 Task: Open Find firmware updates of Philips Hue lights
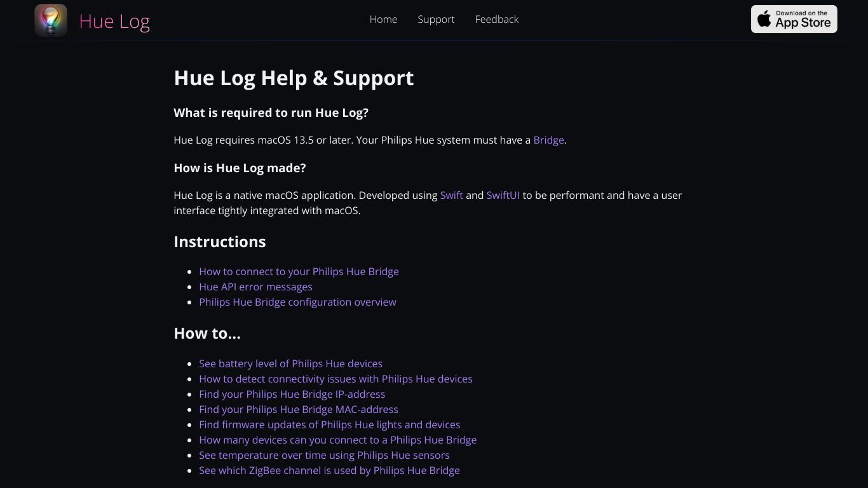point(329,424)
